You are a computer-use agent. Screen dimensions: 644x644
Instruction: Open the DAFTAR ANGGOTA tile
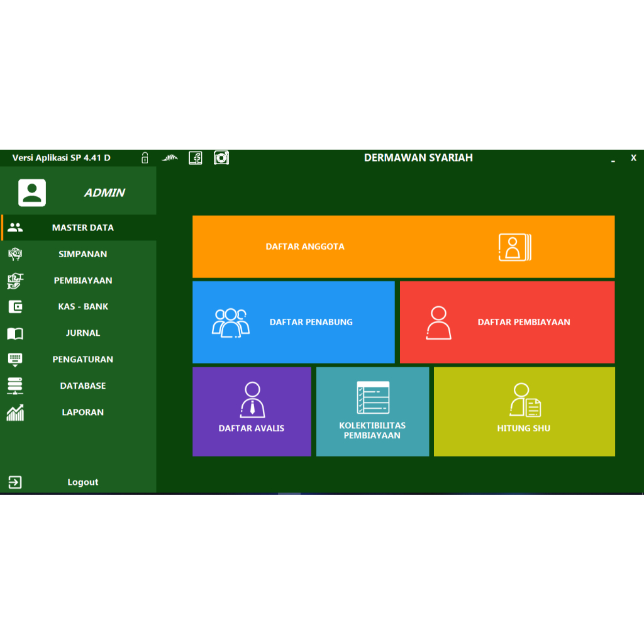(403, 247)
